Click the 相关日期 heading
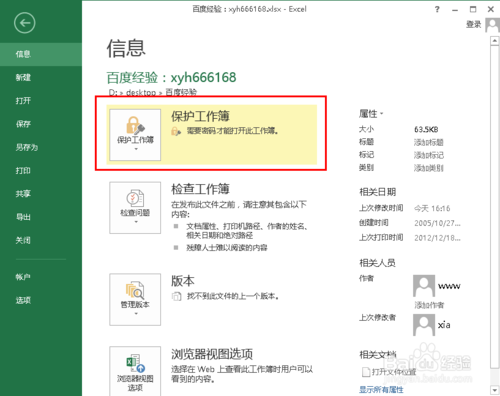The height and width of the screenshot is (396, 500). click(x=377, y=192)
